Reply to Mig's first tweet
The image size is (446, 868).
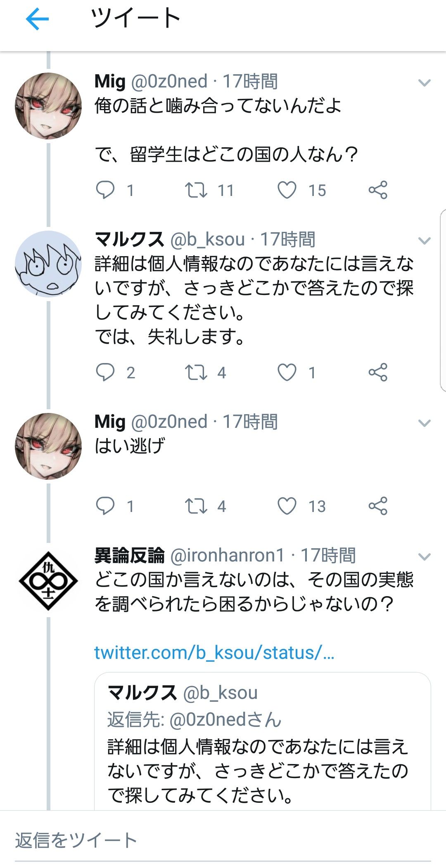105,190
